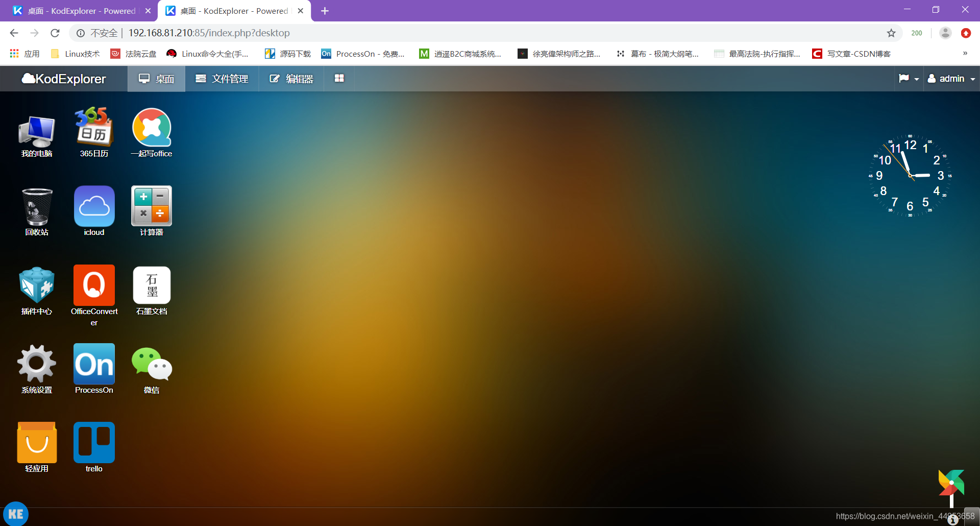Reload the current page
The image size is (980, 526).
click(55, 33)
